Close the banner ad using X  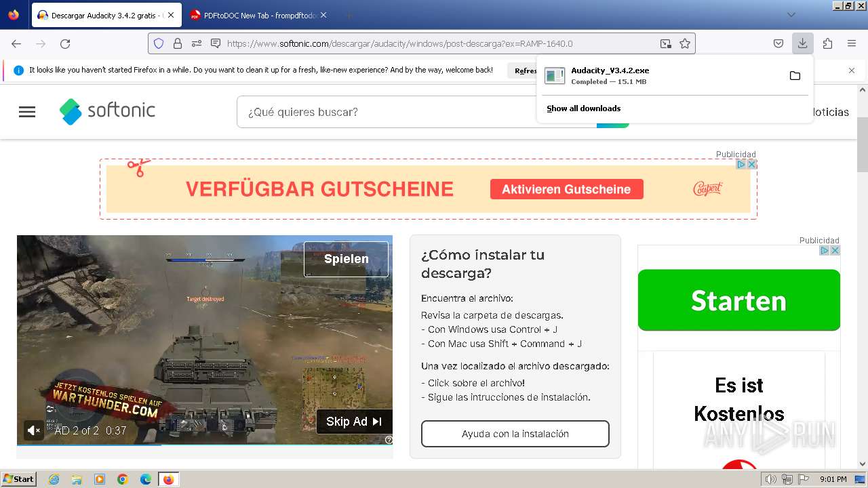pyautogui.click(x=751, y=164)
